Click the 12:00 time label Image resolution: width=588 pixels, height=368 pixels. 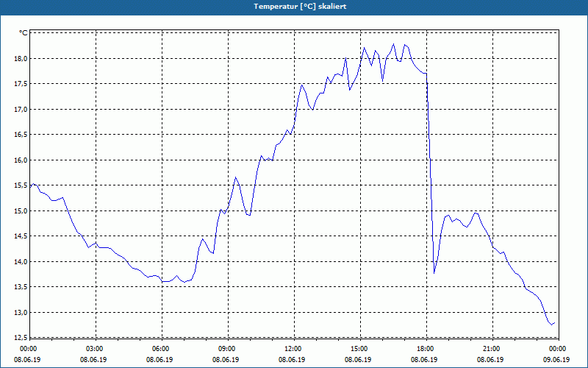click(x=294, y=349)
